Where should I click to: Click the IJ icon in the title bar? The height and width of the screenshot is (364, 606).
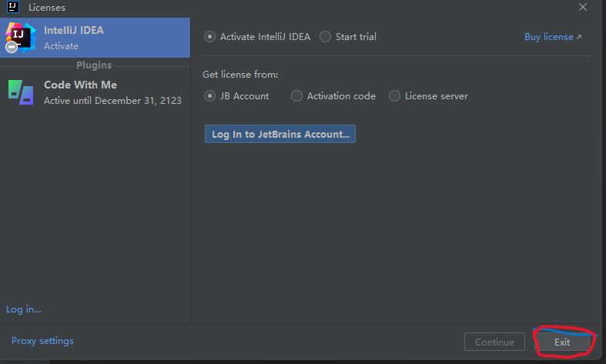pos(13,7)
